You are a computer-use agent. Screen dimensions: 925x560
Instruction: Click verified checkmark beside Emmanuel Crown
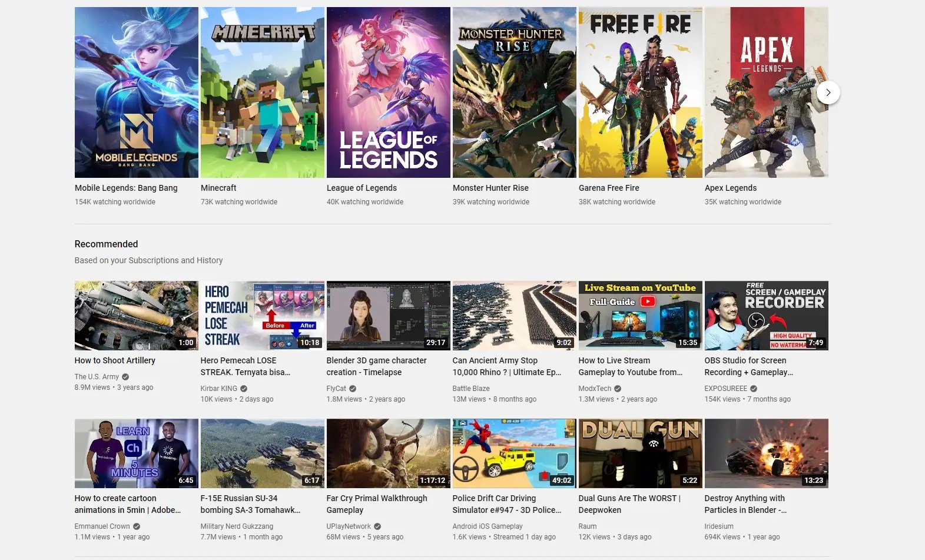click(137, 526)
